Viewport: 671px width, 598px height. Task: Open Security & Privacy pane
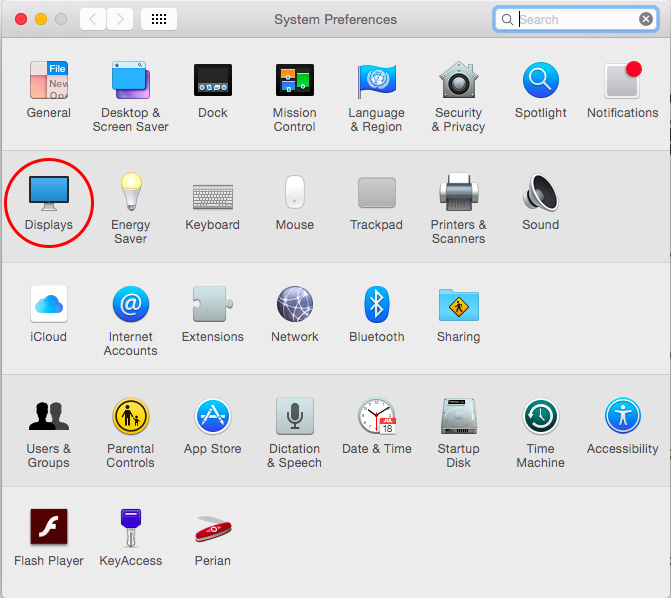(x=458, y=80)
